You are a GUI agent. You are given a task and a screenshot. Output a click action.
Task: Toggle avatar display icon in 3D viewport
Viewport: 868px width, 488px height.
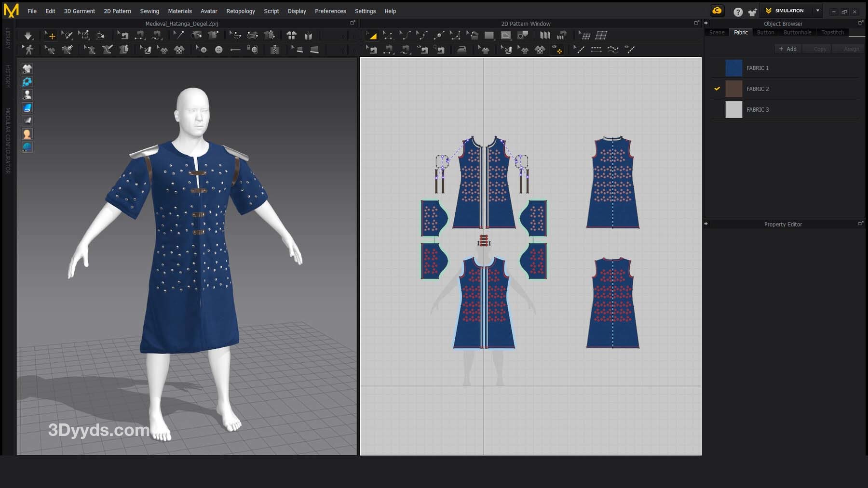pyautogui.click(x=27, y=95)
